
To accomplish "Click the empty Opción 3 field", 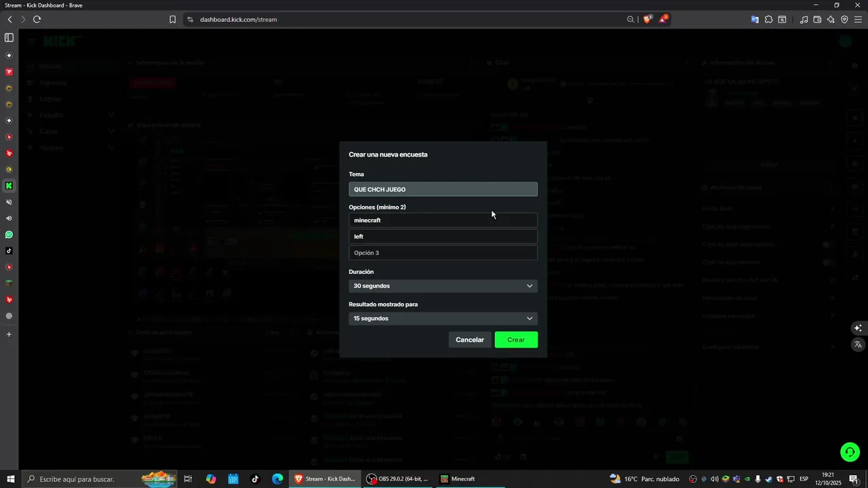I will [443, 253].
